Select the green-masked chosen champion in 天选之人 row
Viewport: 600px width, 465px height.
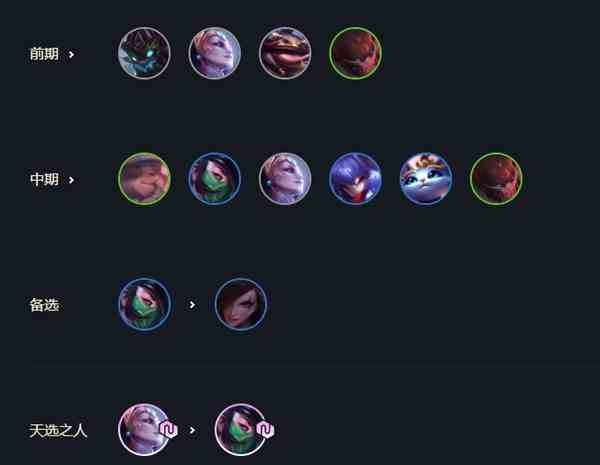[x=241, y=429]
